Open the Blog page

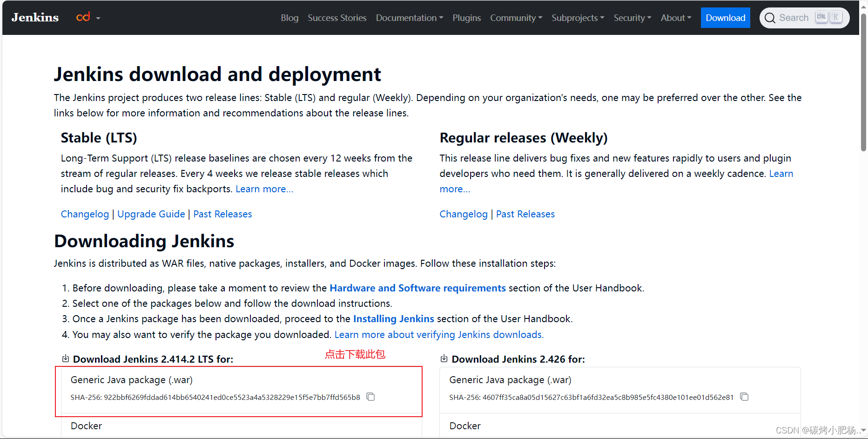289,18
